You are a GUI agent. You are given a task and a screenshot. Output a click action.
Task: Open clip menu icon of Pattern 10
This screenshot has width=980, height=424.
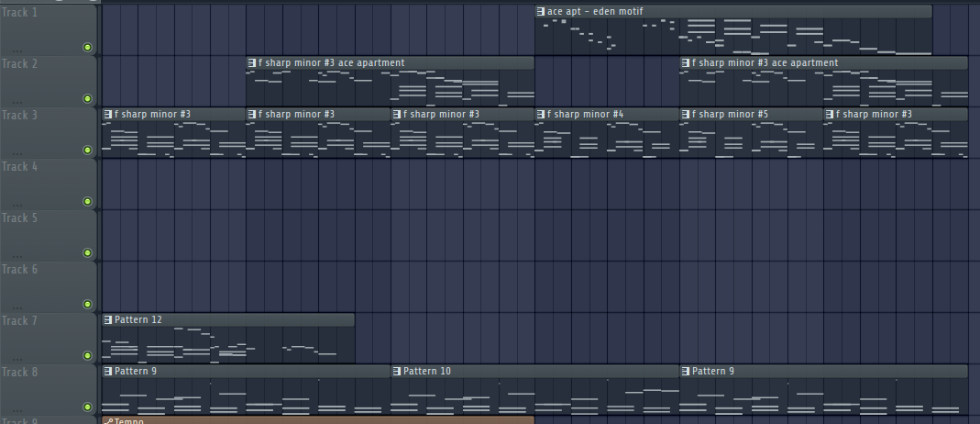tap(397, 372)
